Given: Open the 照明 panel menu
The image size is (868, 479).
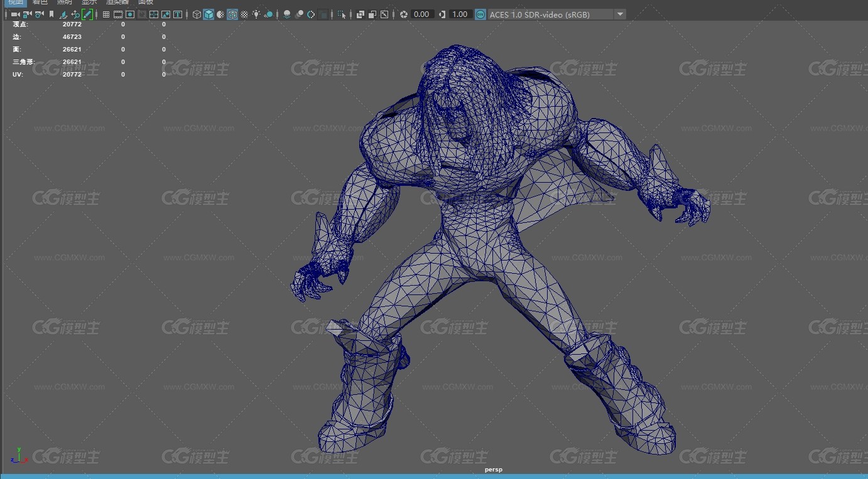Looking at the screenshot, I should (x=65, y=3).
